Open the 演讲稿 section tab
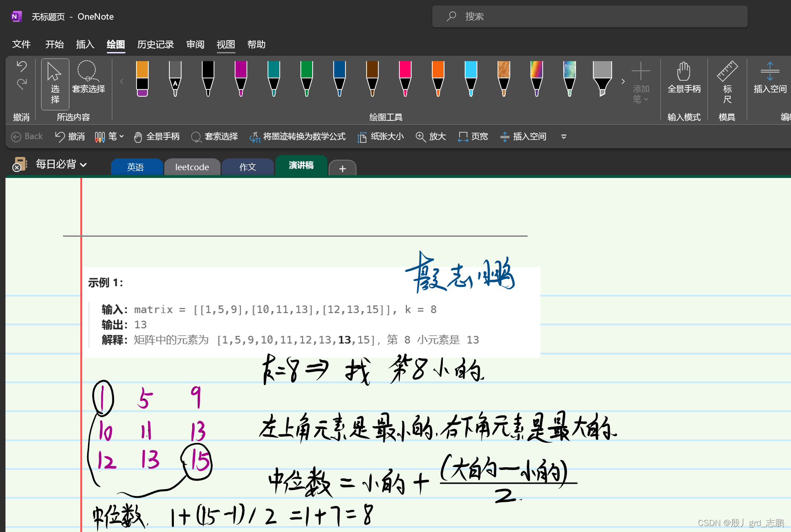This screenshot has width=791, height=532. tap(301, 165)
